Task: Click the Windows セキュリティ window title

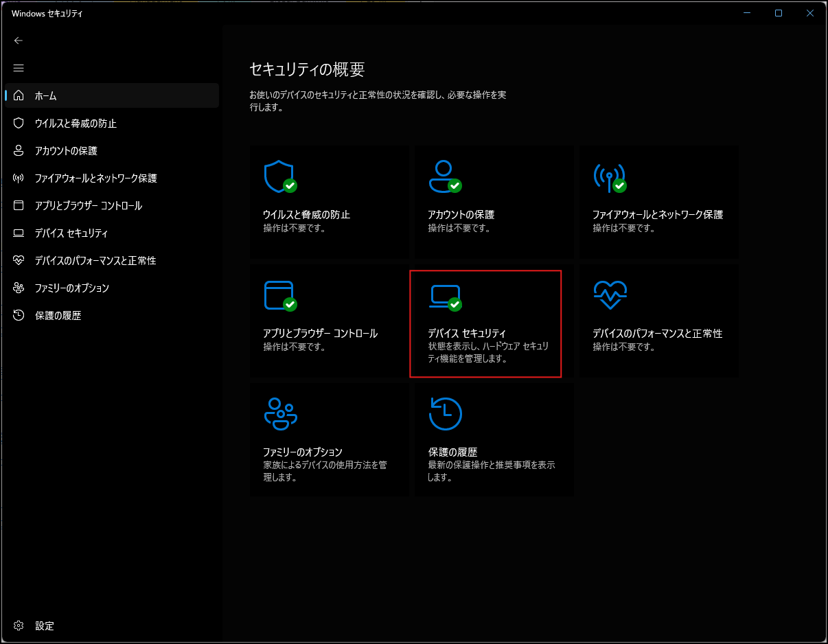Action: pos(47,13)
